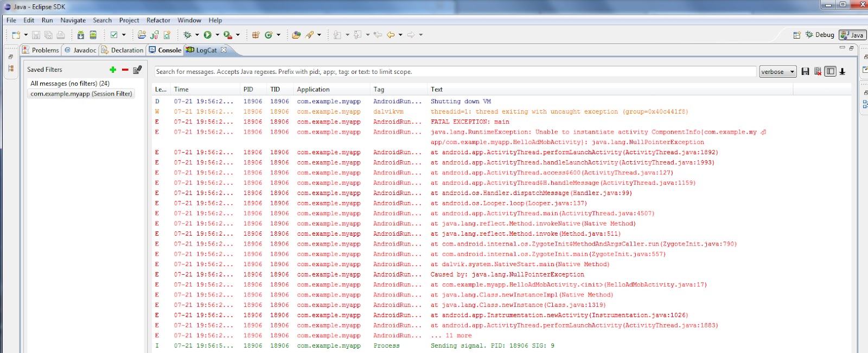Open the Window menu
This screenshot has height=353, width=868.
pos(189,20)
